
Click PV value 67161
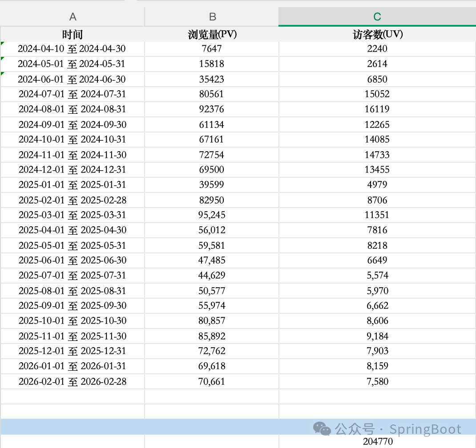212,140
